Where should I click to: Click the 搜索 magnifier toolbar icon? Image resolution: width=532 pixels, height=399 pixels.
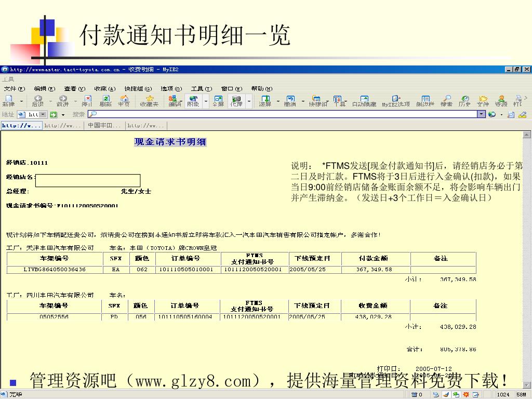(446, 101)
